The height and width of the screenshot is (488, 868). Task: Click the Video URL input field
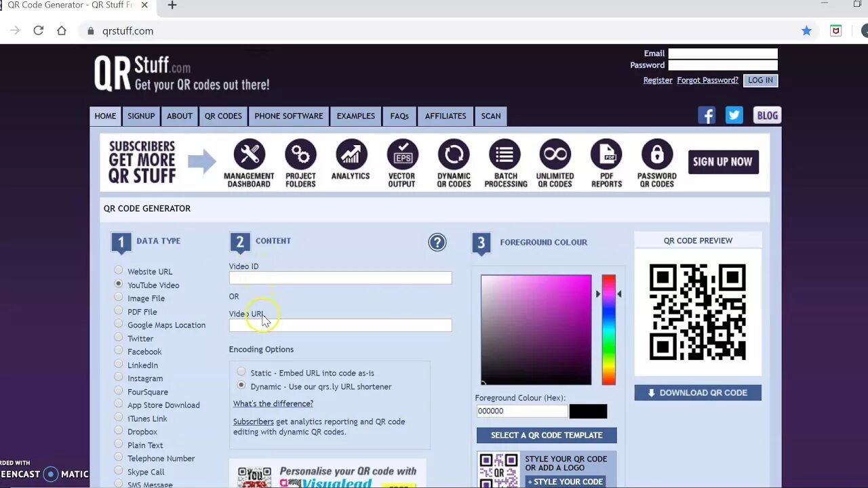340,325
